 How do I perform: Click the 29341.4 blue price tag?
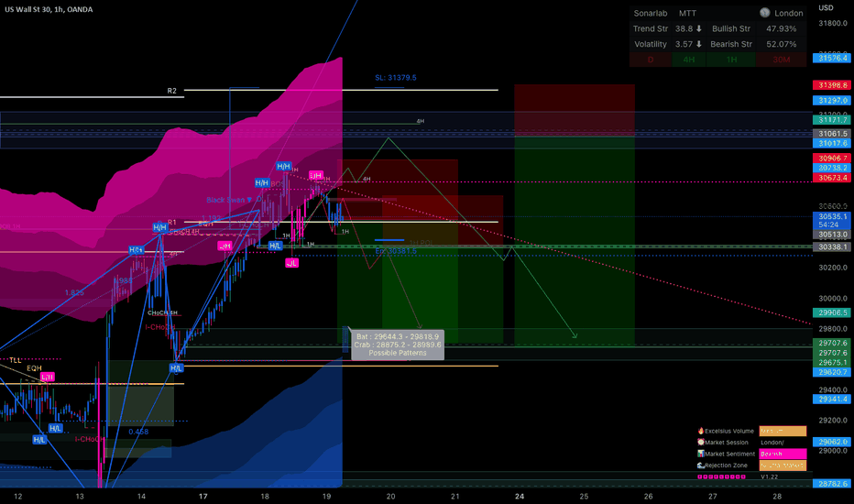[x=832, y=400]
